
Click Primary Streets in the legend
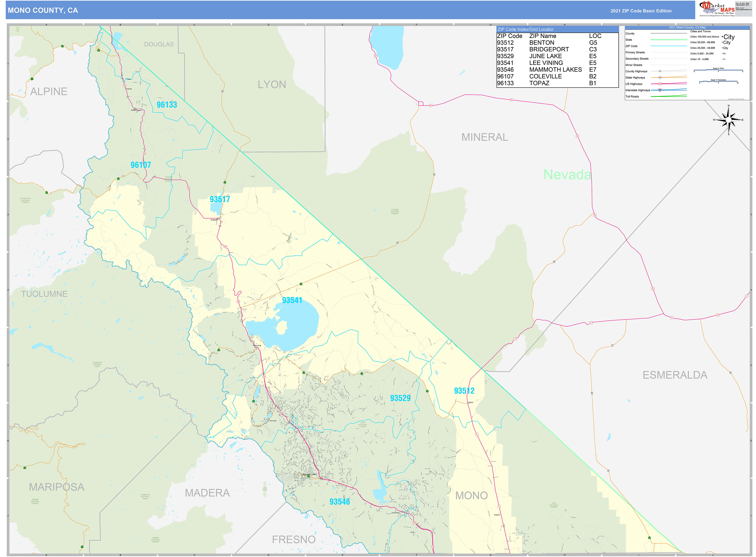(635, 53)
